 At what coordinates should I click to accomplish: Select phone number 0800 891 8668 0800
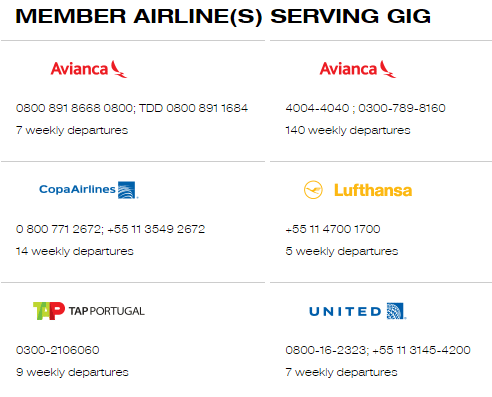click(x=74, y=108)
